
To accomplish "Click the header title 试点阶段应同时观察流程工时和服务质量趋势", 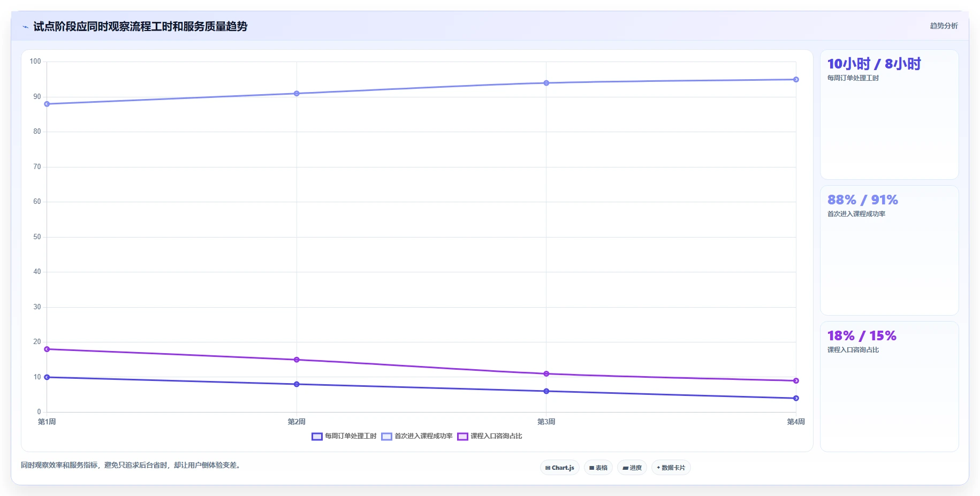I will pos(140,26).
